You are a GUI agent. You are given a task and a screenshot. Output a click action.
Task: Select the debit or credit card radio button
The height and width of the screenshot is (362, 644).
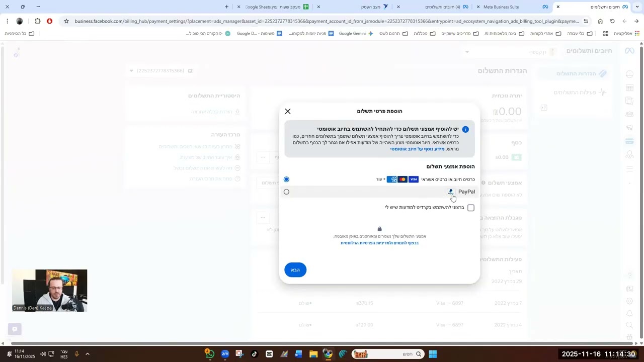tap(286, 179)
